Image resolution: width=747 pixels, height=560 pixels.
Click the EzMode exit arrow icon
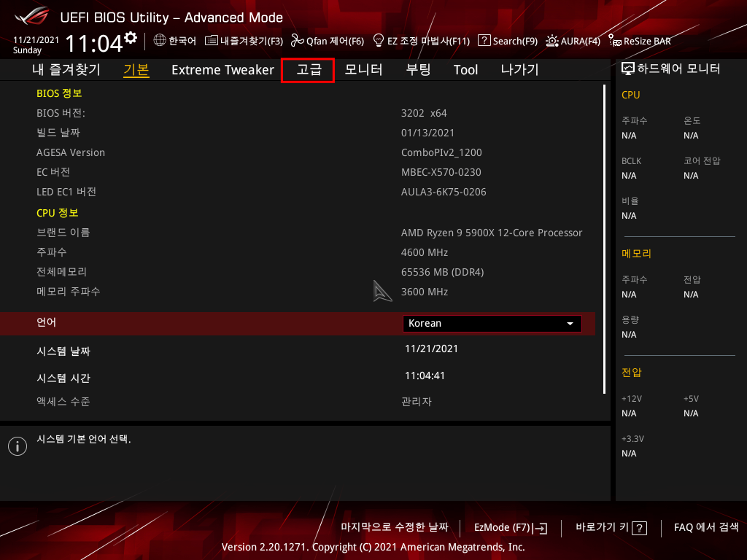541,528
